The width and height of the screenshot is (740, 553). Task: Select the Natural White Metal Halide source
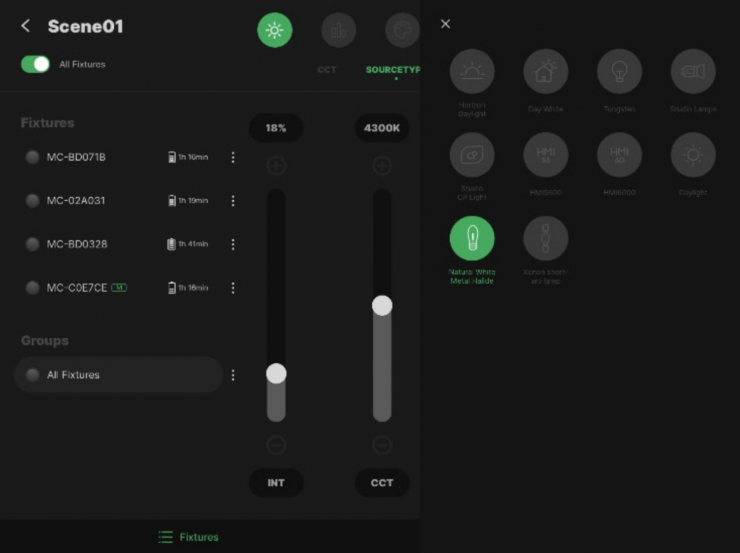(x=472, y=239)
